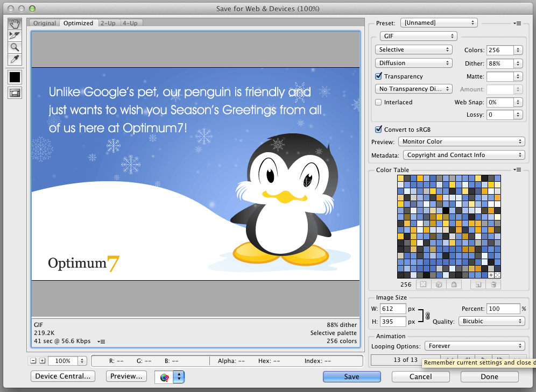Open the browser selection arrow dropdown
Viewport: 536px width, 392px height.
coord(179,377)
